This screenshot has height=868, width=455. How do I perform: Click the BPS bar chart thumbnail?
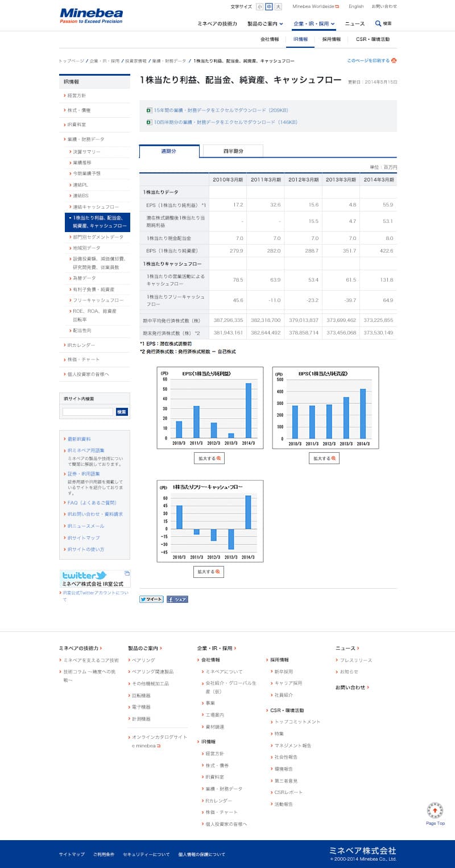click(325, 408)
